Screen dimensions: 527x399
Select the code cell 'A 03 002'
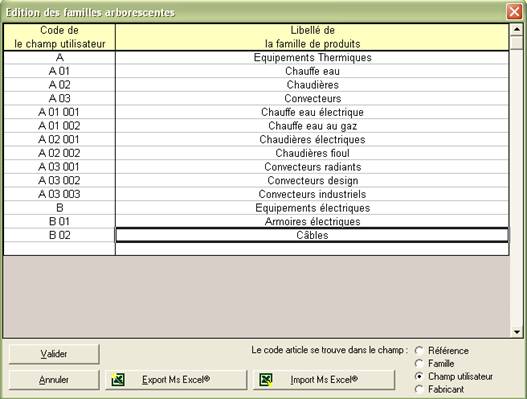(59, 181)
